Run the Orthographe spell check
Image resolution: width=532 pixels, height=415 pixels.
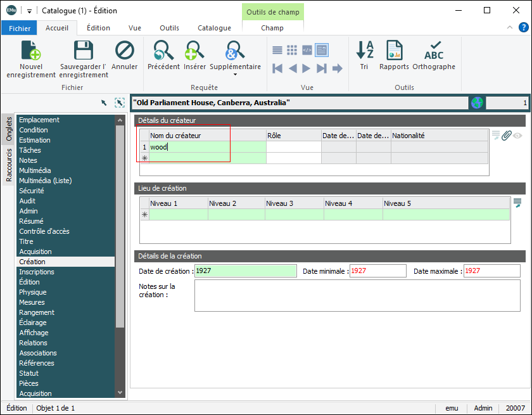tap(434, 51)
